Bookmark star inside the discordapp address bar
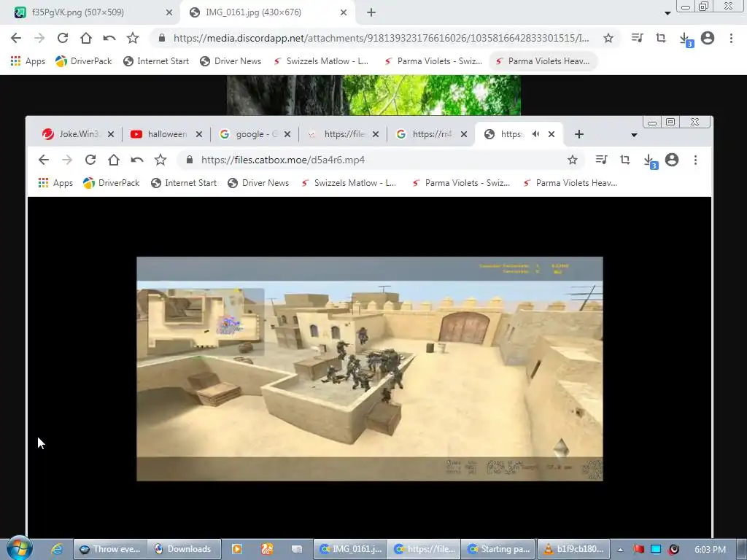The width and height of the screenshot is (747, 560). (608, 38)
